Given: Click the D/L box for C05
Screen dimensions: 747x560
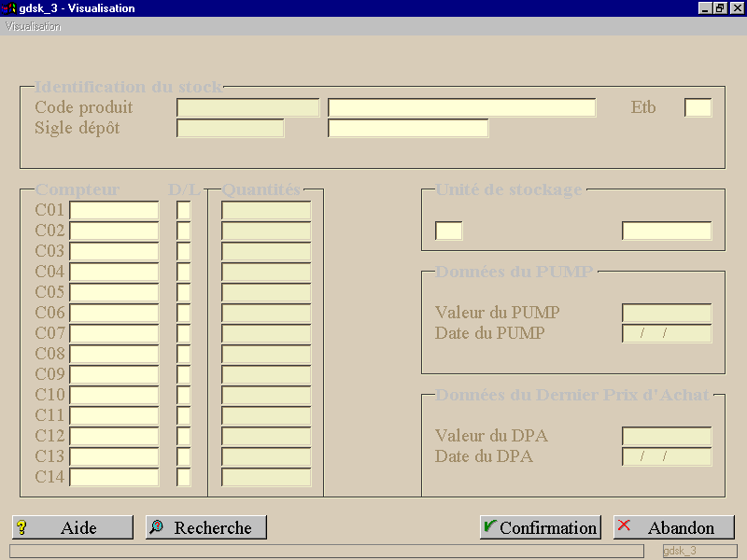Looking at the screenshot, I should 183,292.
